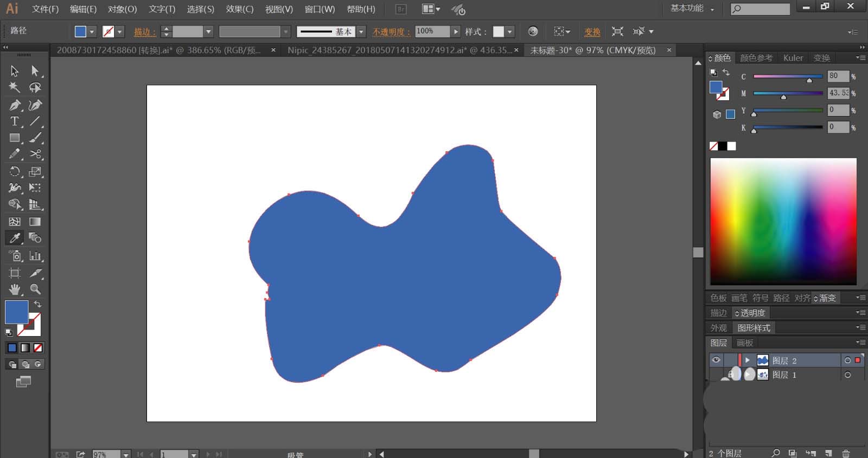Expand 图层 2 layer contents

point(748,360)
